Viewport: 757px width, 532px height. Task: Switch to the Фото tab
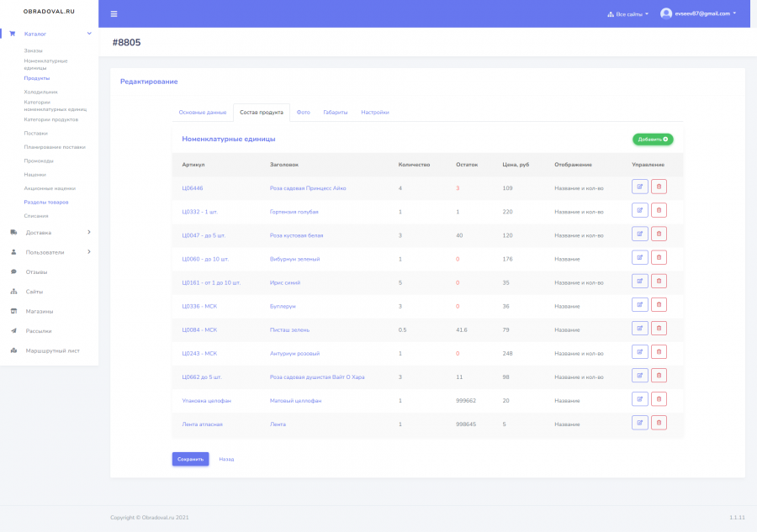(x=303, y=113)
